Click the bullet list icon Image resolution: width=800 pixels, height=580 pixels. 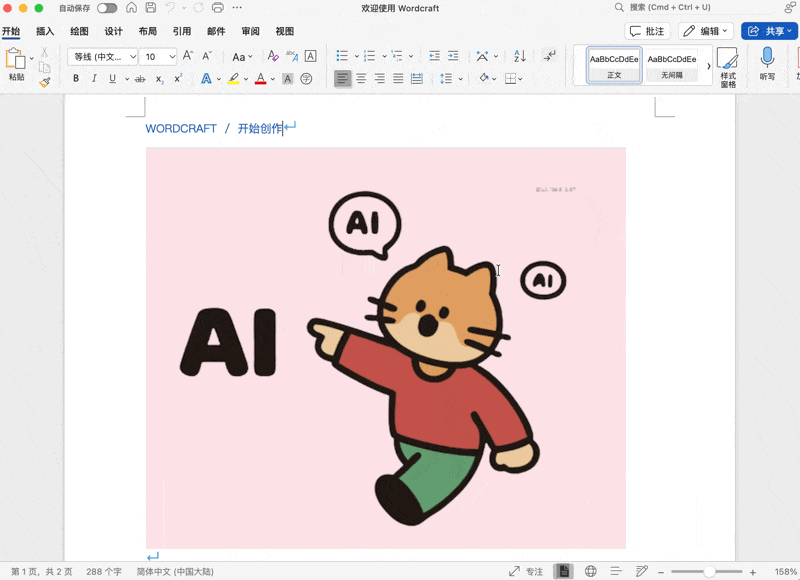point(342,56)
